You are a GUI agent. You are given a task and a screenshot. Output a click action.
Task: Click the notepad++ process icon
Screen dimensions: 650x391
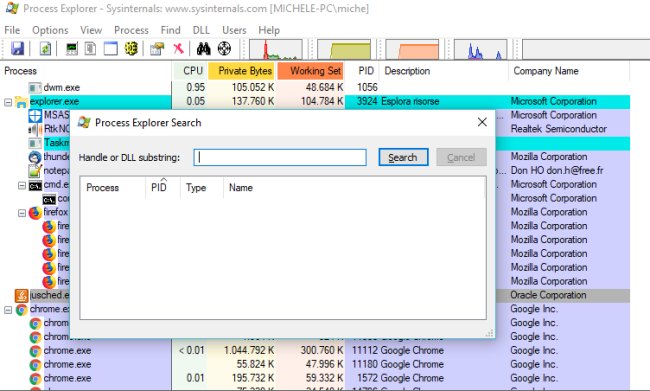click(x=35, y=171)
